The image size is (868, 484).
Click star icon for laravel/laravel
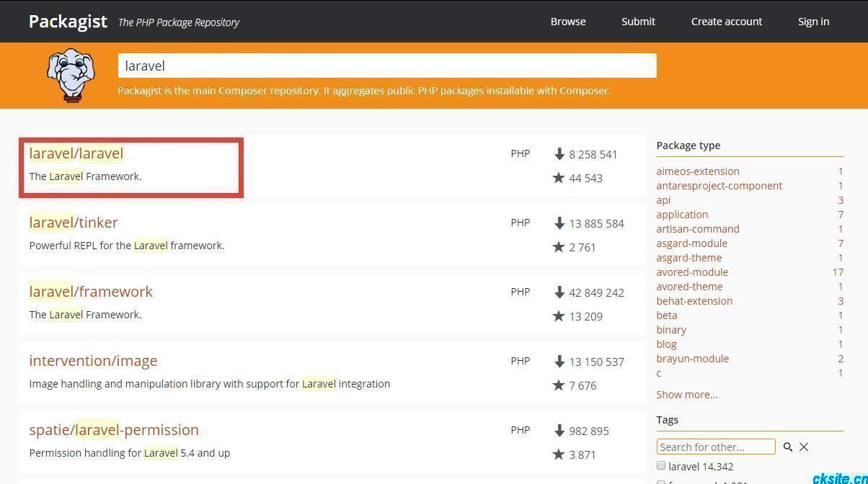559,178
